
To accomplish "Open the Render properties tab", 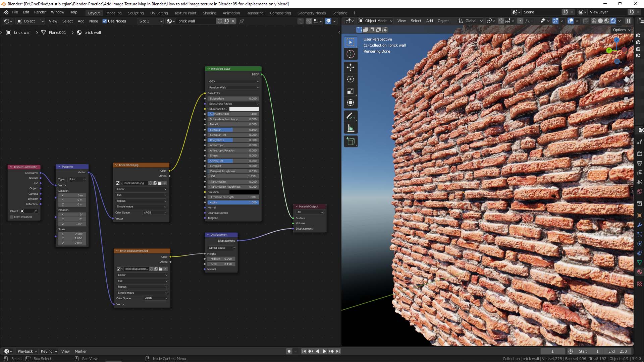I will 640,154.
